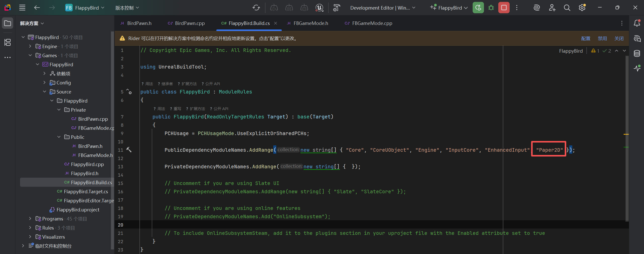Screen dimensions: 644x254
Task: Click 配置 link in the notification banner
Action: click(x=586, y=39)
